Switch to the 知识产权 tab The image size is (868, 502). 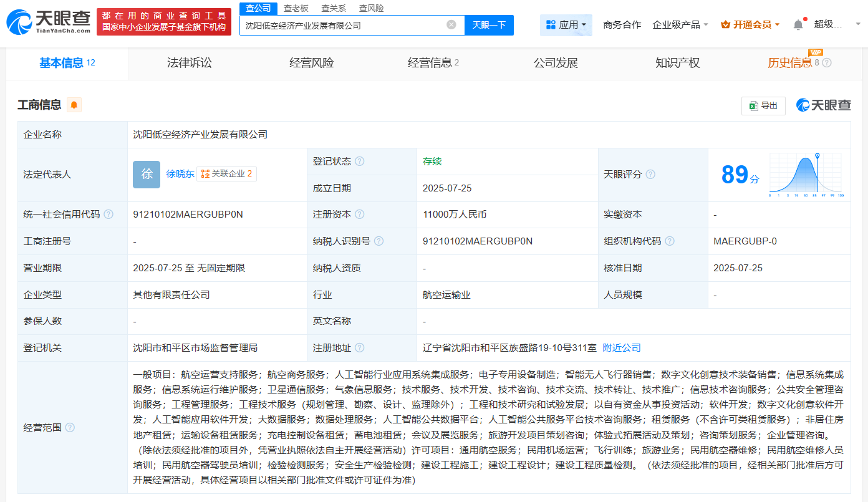click(677, 63)
